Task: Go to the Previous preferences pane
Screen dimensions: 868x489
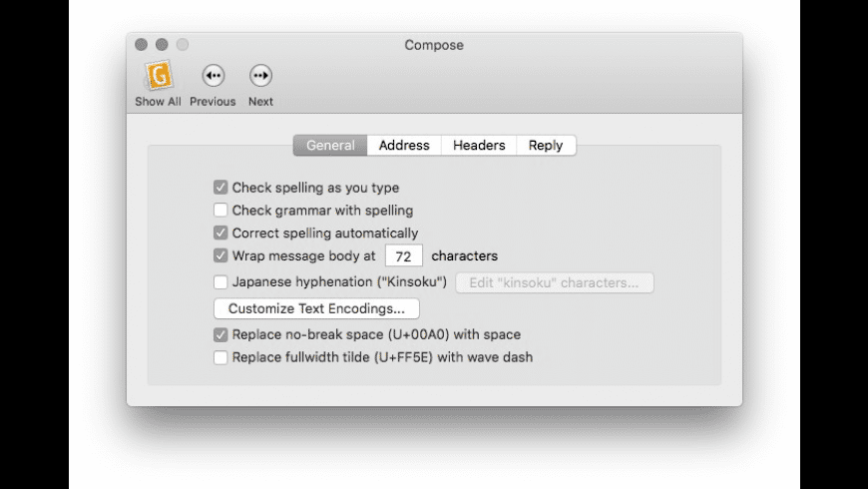Action: click(213, 76)
